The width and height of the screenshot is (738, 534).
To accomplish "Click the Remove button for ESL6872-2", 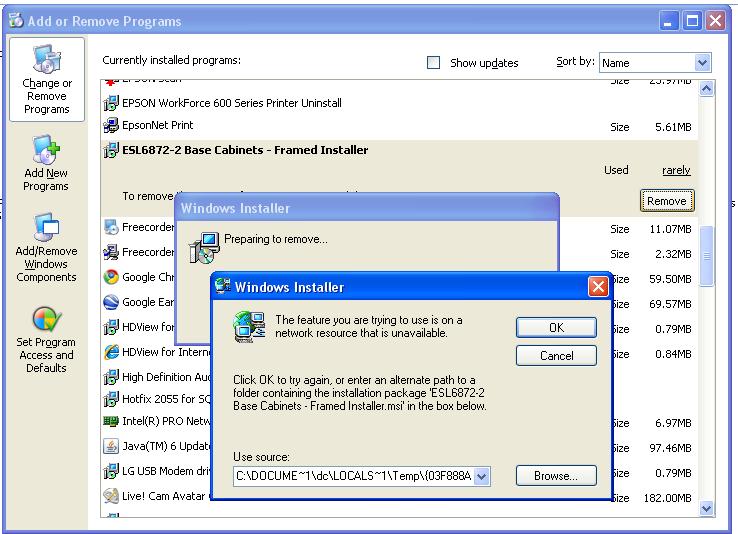I will click(x=666, y=201).
